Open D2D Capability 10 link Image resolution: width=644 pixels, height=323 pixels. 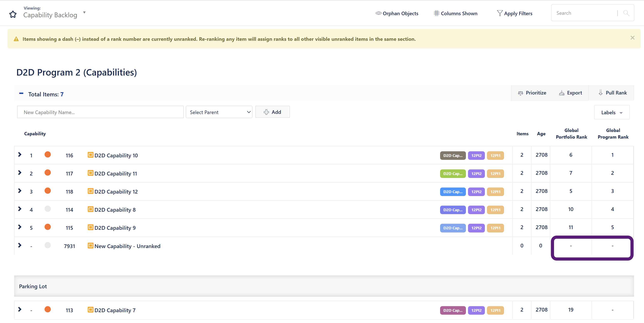pyautogui.click(x=116, y=155)
